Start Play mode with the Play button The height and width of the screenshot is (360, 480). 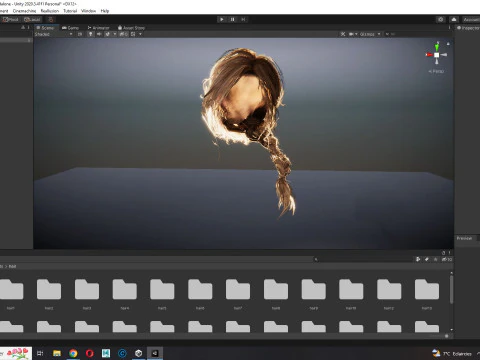(222, 19)
